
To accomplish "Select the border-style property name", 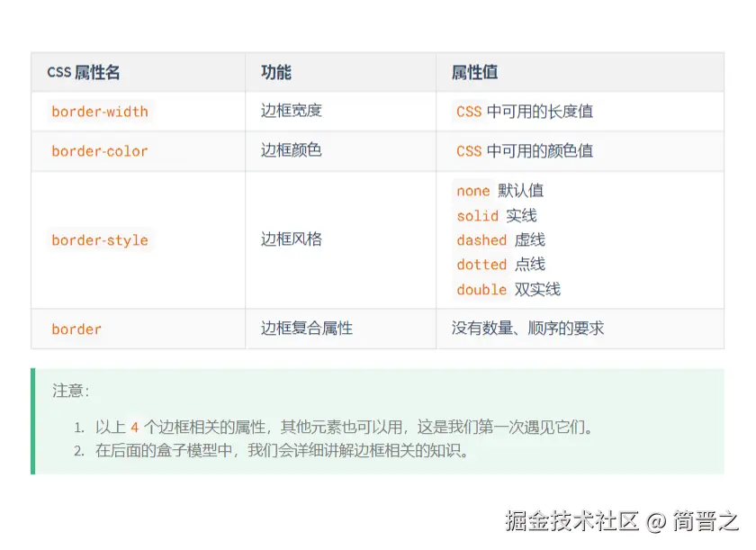I will [x=99, y=240].
